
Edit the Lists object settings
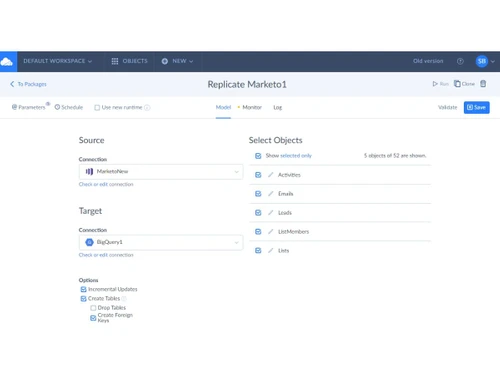(x=271, y=251)
